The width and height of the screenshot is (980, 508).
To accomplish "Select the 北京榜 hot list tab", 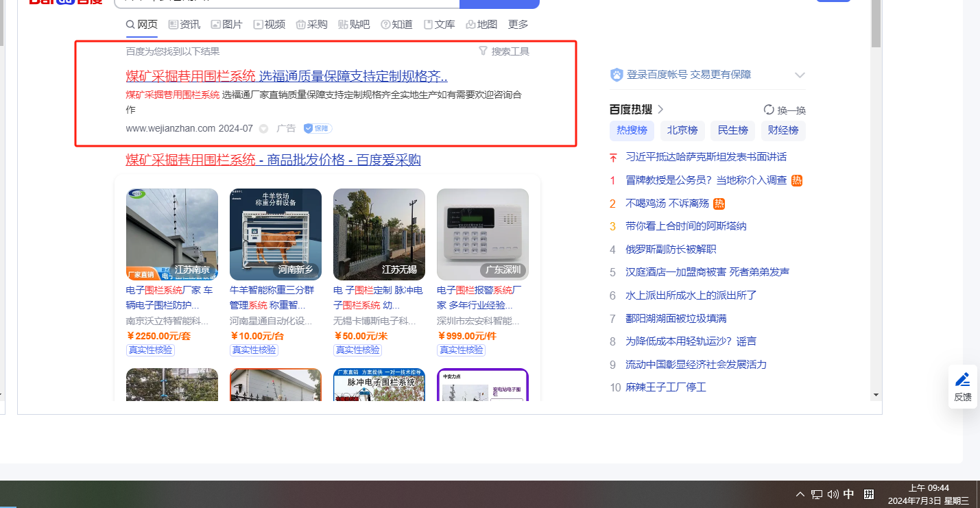I will [x=682, y=130].
